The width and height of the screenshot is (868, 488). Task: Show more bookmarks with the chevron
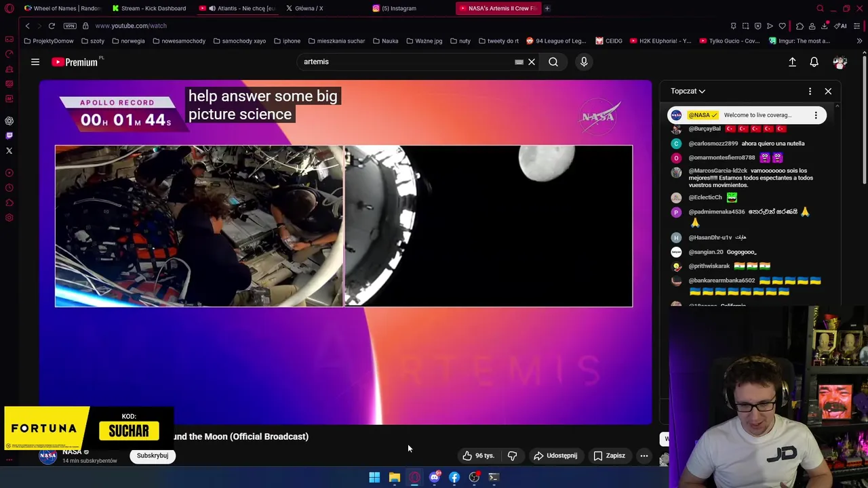(x=859, y=41)
